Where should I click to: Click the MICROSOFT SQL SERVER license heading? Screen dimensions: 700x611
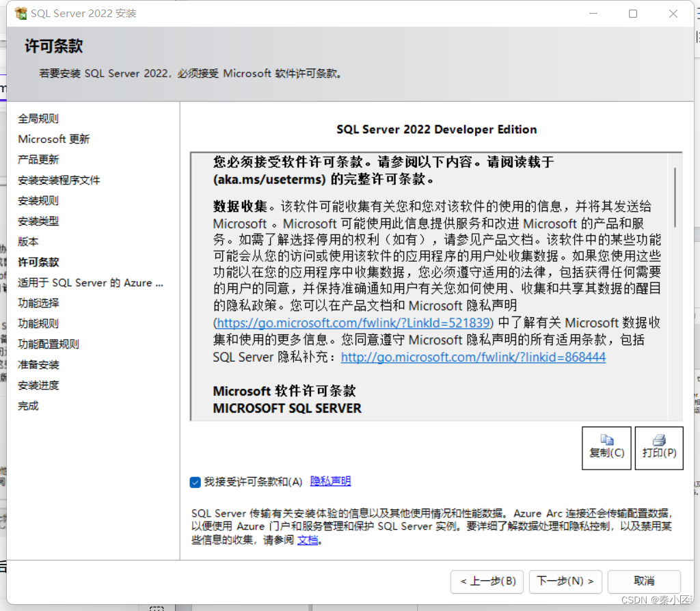287,409
